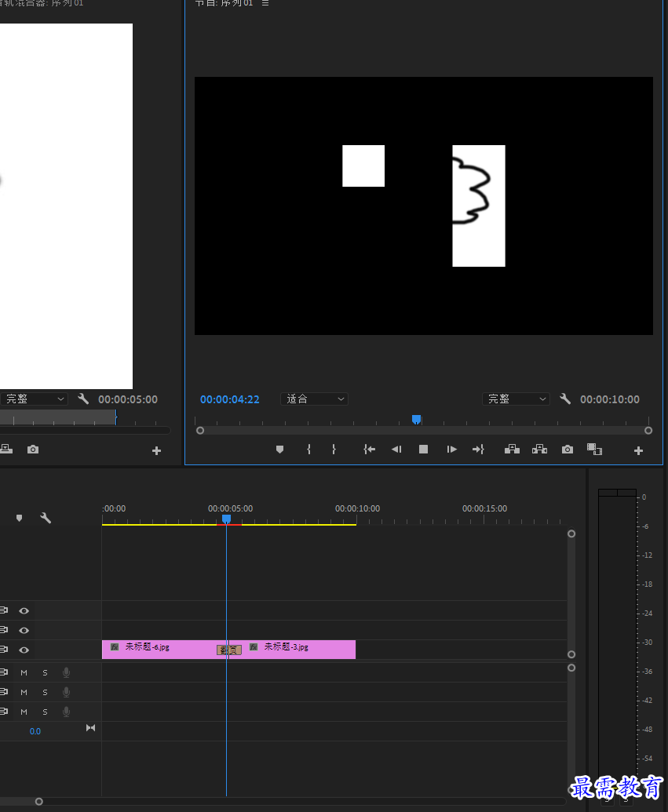Image resolution: width=668 pixels, height=812 pixels.
Task: Click top handle of video tracks vertical scrollbar
Action: pos(571,534)
